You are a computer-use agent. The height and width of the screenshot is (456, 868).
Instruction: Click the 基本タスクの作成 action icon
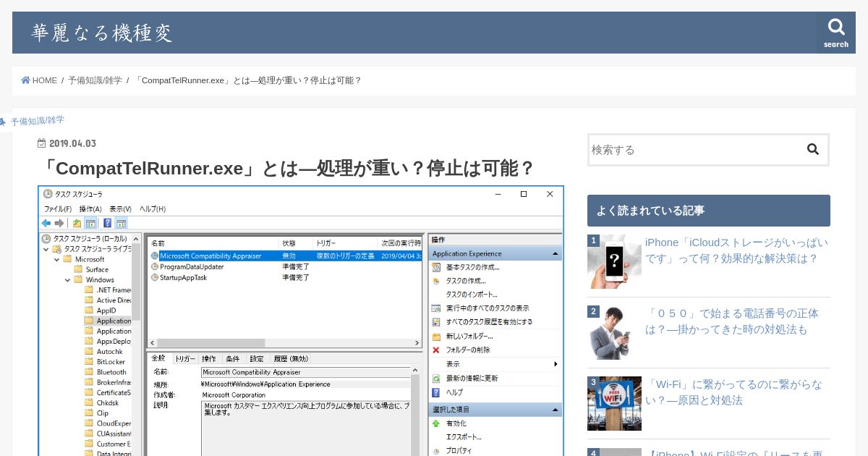tap(436, 267)
